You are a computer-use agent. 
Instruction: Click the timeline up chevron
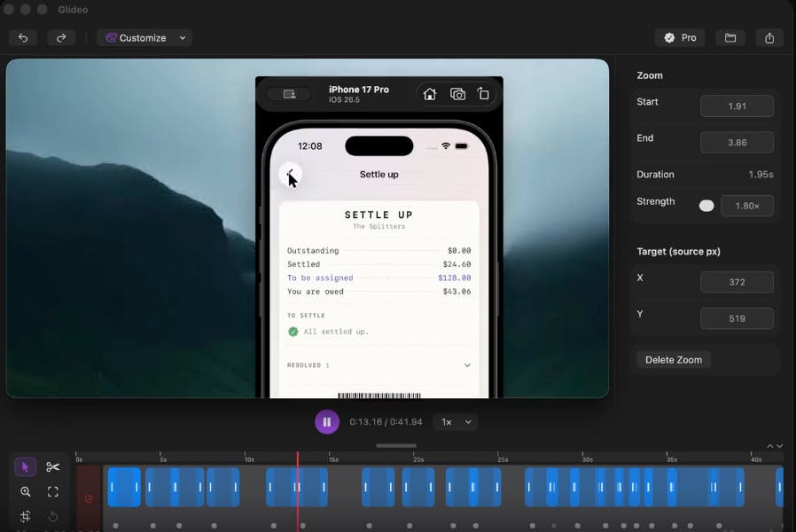[x=770, y=446]
